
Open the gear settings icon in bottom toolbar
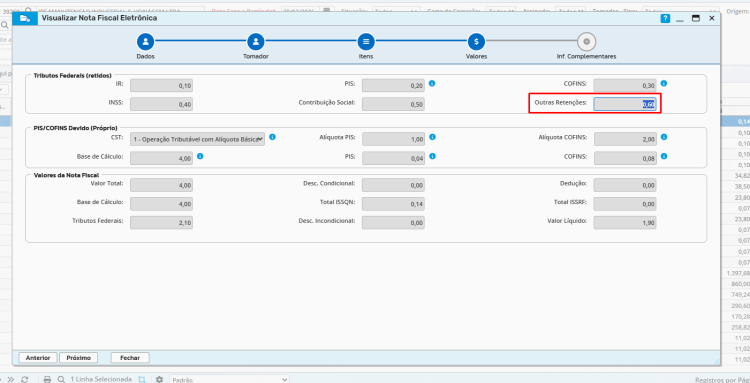click(x=159, y=379)
